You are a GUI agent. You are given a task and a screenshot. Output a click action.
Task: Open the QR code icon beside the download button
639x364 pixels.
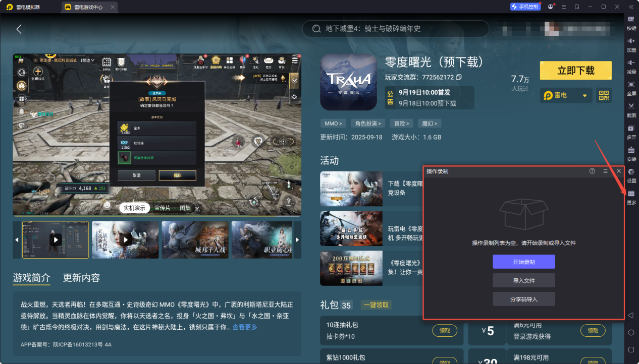point(604,95)
